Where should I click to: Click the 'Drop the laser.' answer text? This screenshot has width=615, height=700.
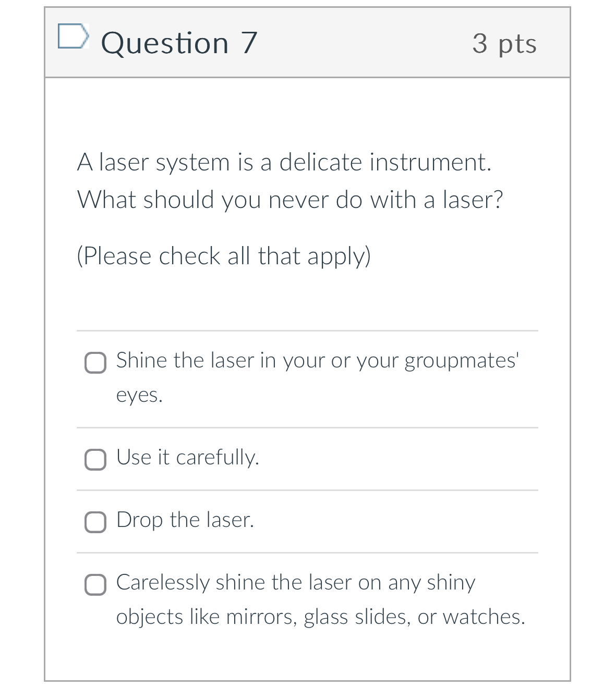(x=185, y=521)
